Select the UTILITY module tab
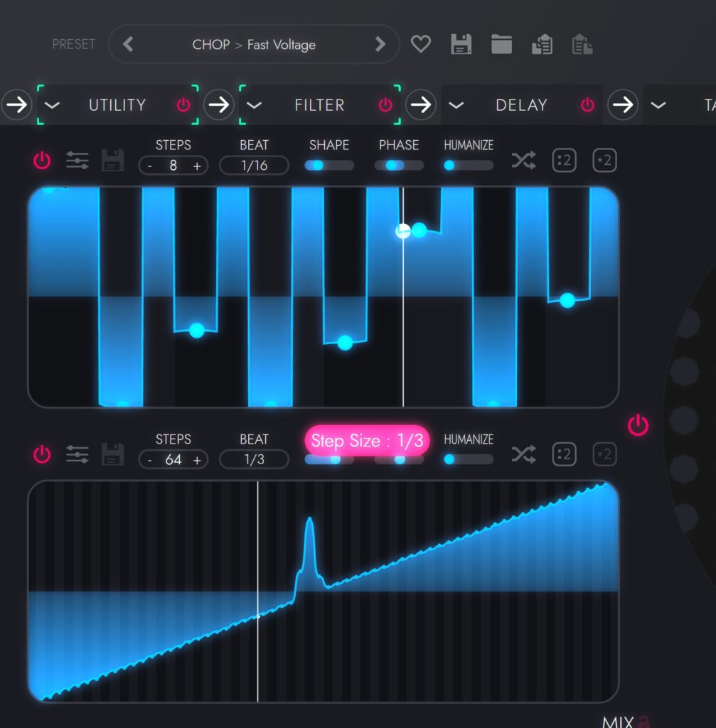 (117, 105)
